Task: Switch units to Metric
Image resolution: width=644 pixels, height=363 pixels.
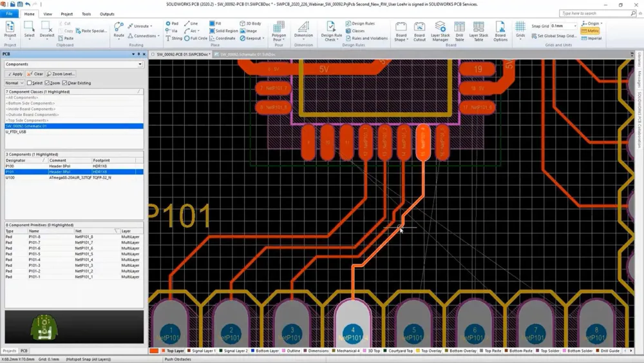Action: [x=590, y=31]
